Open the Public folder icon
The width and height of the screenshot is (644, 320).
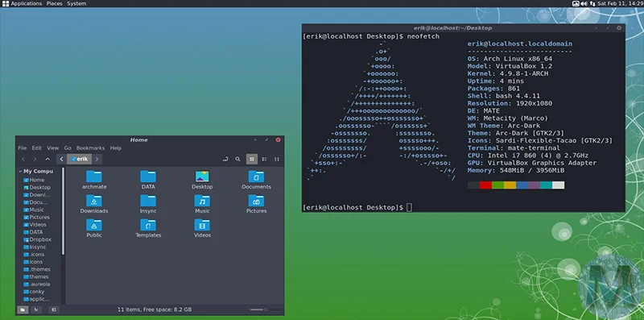(94, 225)
